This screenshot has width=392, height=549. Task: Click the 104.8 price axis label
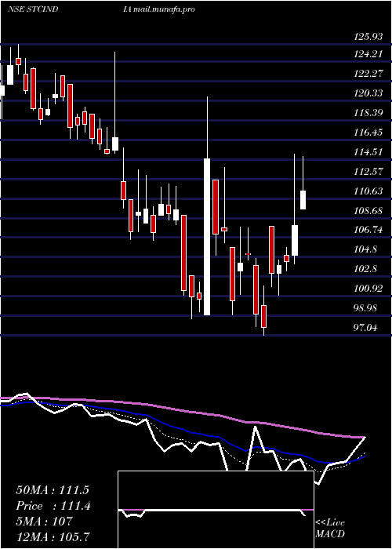(364, 249)
